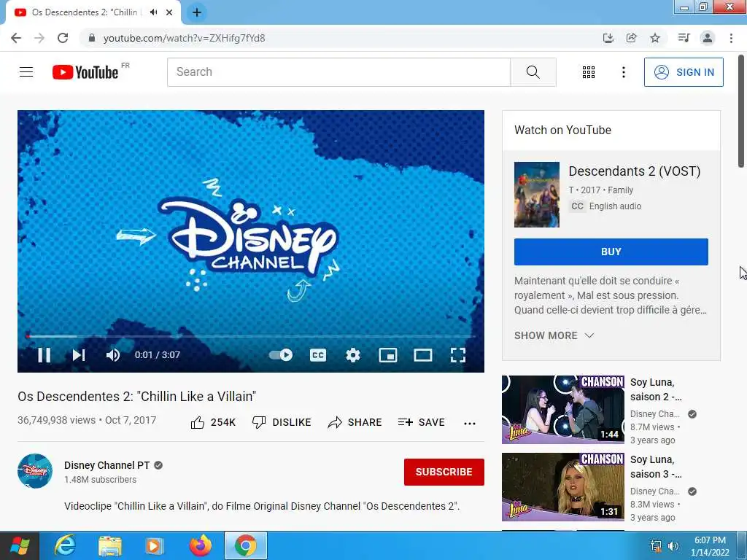Reload the page
Viewport: 747px width, 560px height.
click(63, 38)
